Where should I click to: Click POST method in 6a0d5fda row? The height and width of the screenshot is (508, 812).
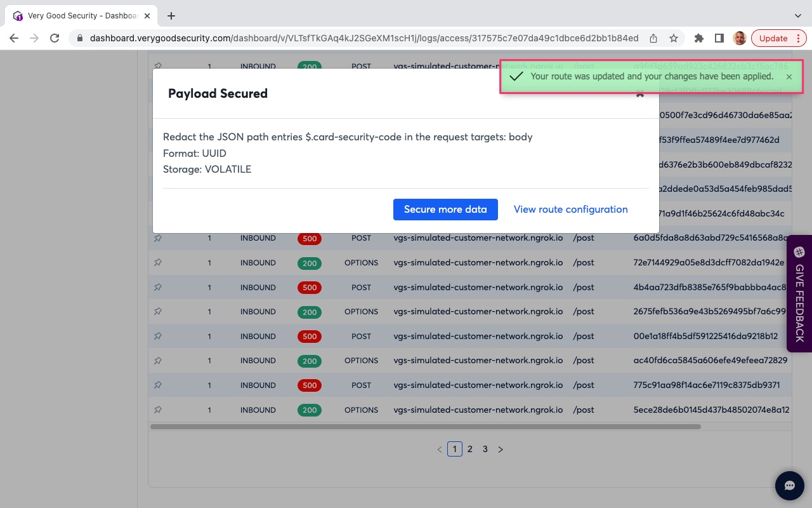(x=361, y=238)
